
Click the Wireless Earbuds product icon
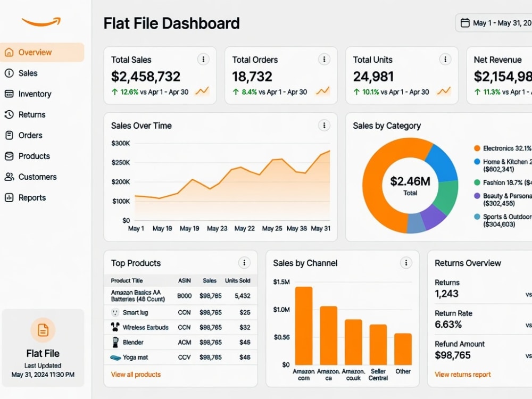[x=115, y=327]
